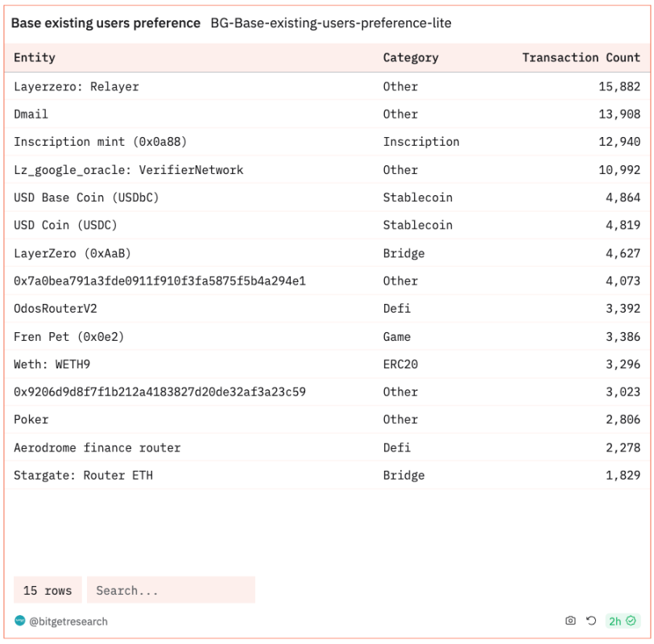This screenshot has width=654, height=644.
Task: Select the Stargate: Router ETH row
Action: point(83,476)
